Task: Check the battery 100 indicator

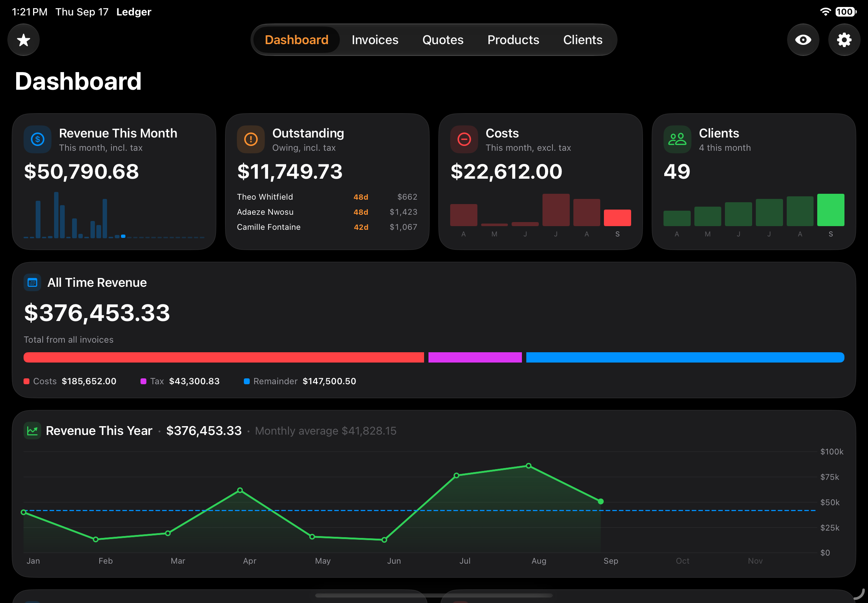Action: coord(845,12)
